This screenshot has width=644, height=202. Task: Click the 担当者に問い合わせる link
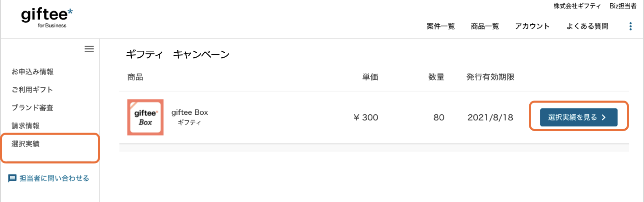54,178
